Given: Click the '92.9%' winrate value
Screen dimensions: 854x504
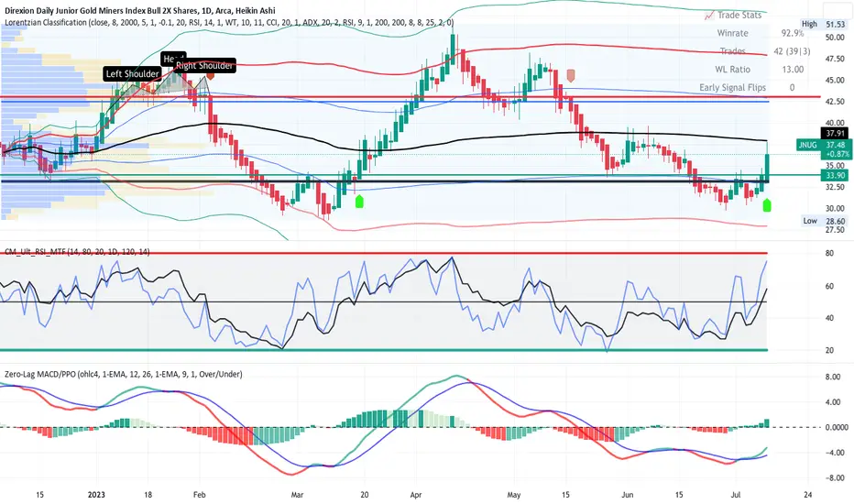Looking at the screenshot, I should point(793,33).
